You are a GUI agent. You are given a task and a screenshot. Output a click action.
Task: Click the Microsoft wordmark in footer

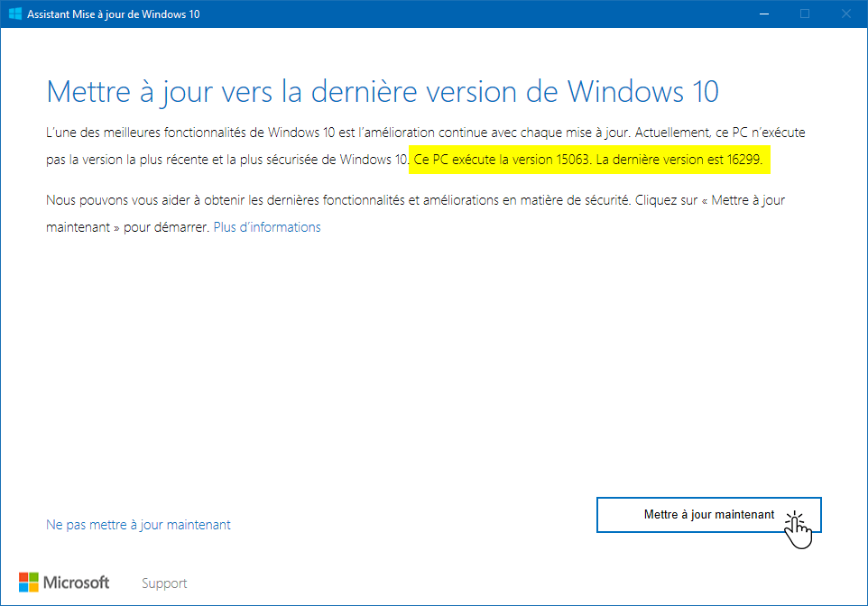[77, 583]
